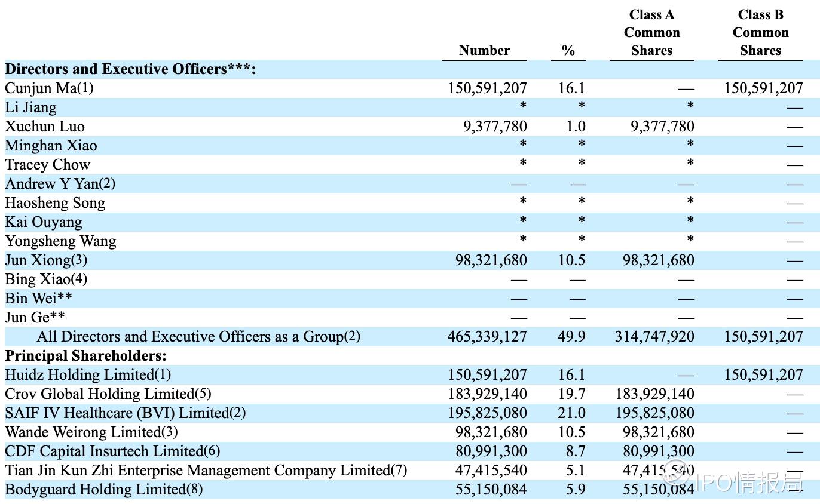
Task: Click the name 'Tracey Chow'
Action: point(48,165)
